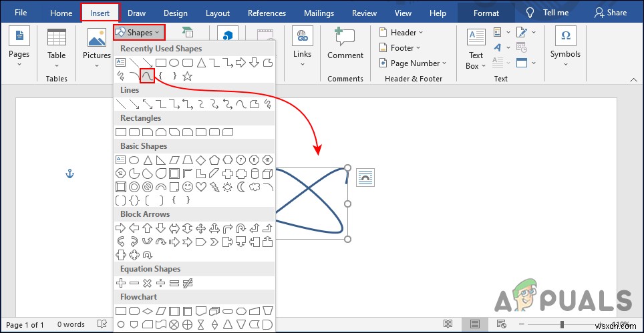Insert the Division equation shape
The image size is (644, 333).
tap(160, 283)
